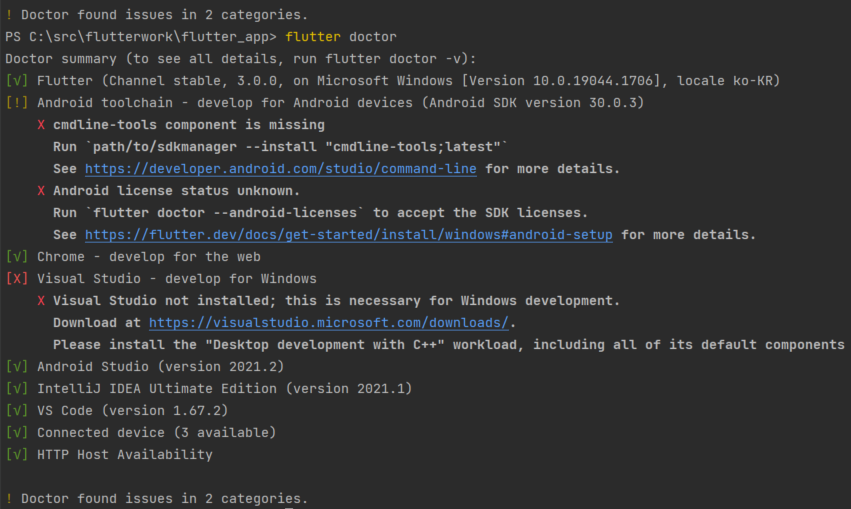Viewport: 851px width, 509px height.
Task: Click the green [√] marker beside Android Studio
Action: coord(17,367)
